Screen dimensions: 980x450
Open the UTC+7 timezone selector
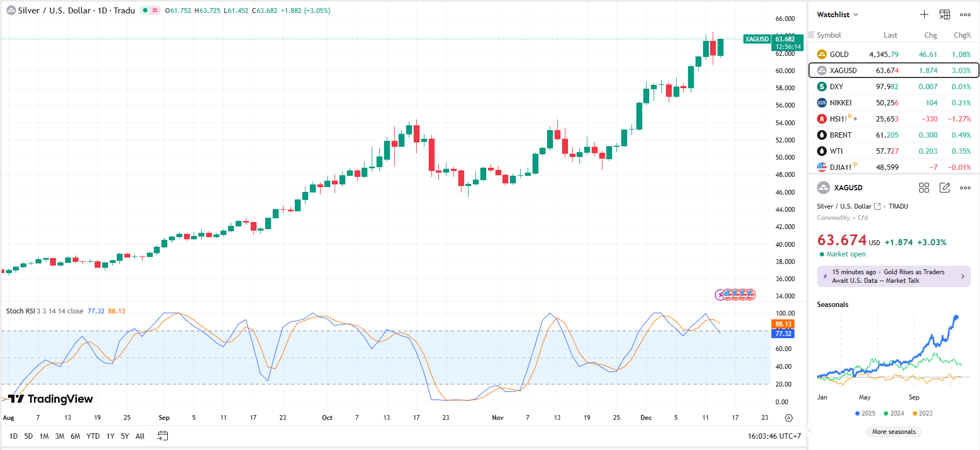point(774,436)
